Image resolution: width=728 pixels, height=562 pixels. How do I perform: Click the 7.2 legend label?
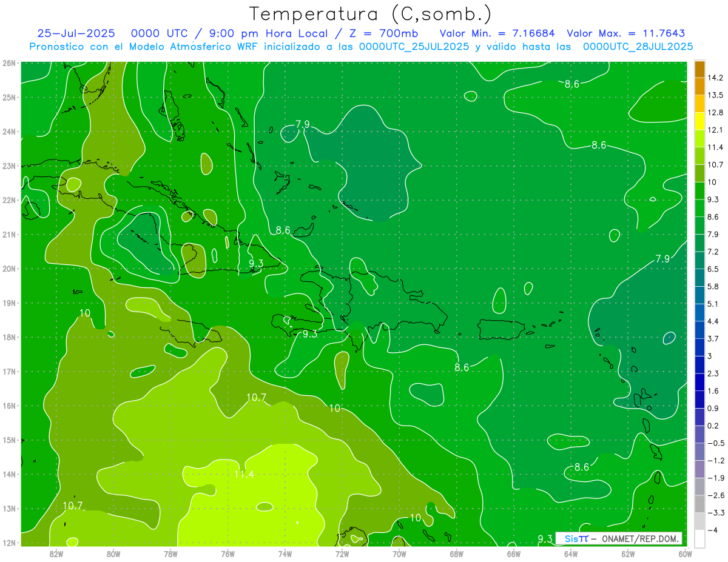(713, 252)
